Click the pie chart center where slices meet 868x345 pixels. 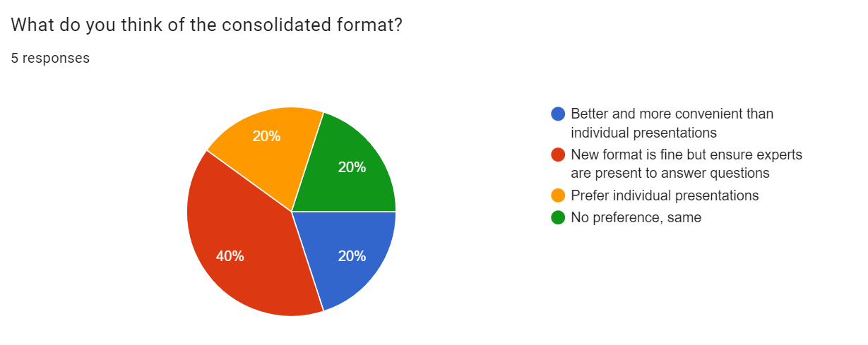292,211
